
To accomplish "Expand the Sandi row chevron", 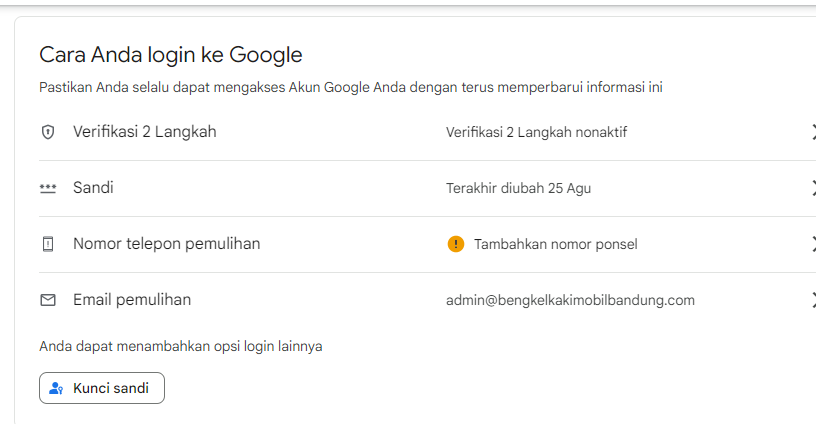I will (x=813, y=188).
